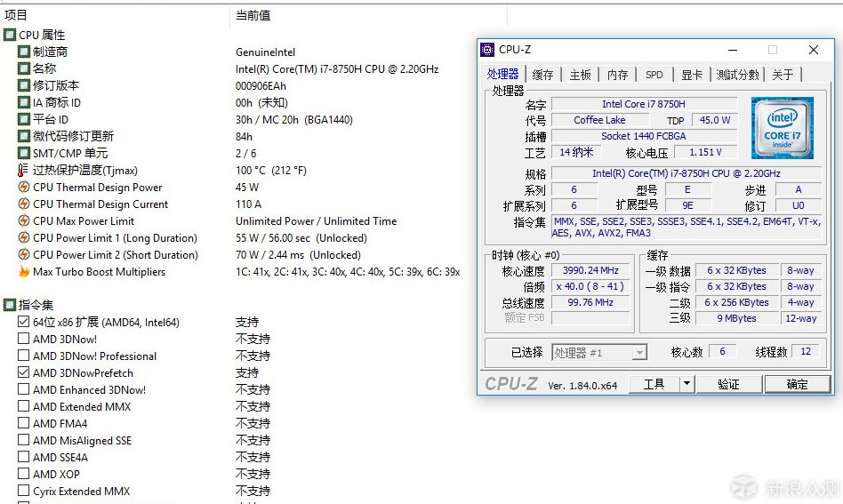This screenshot has width=843, height=504.
Task: Toggle AMD FMA4 checkbox
Action: 24,423
